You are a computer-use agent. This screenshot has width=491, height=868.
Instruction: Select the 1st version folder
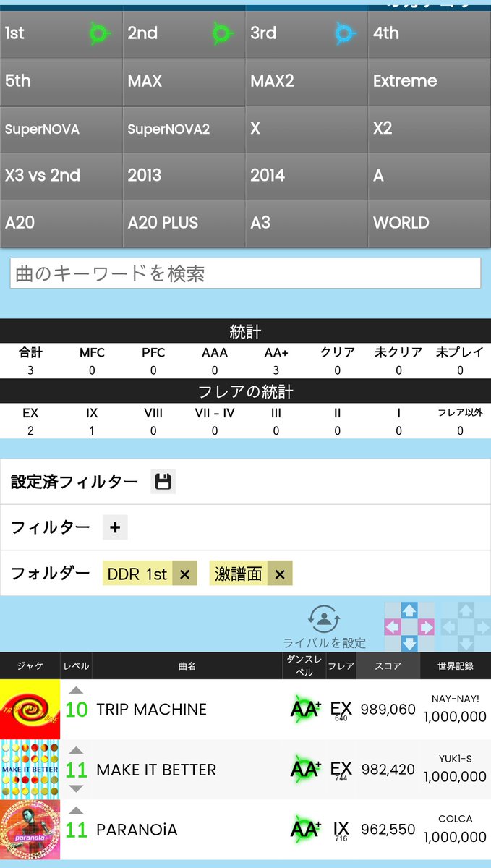[61, 33]
